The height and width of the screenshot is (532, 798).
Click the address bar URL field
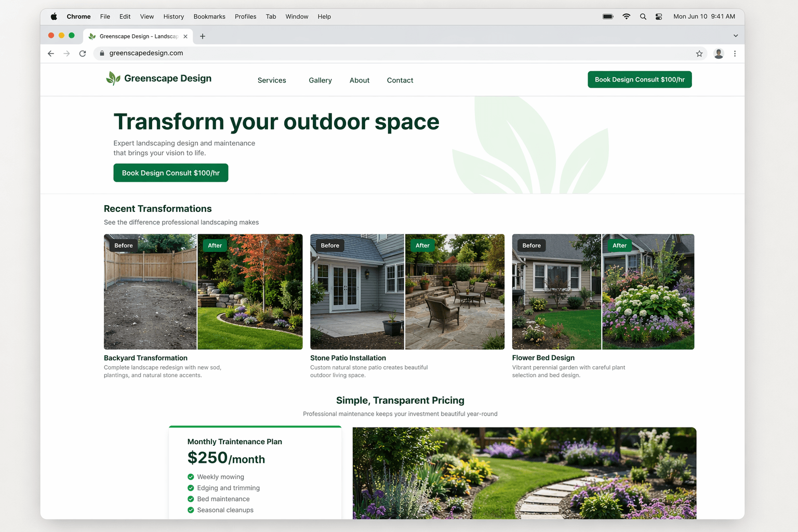(400, 54)
